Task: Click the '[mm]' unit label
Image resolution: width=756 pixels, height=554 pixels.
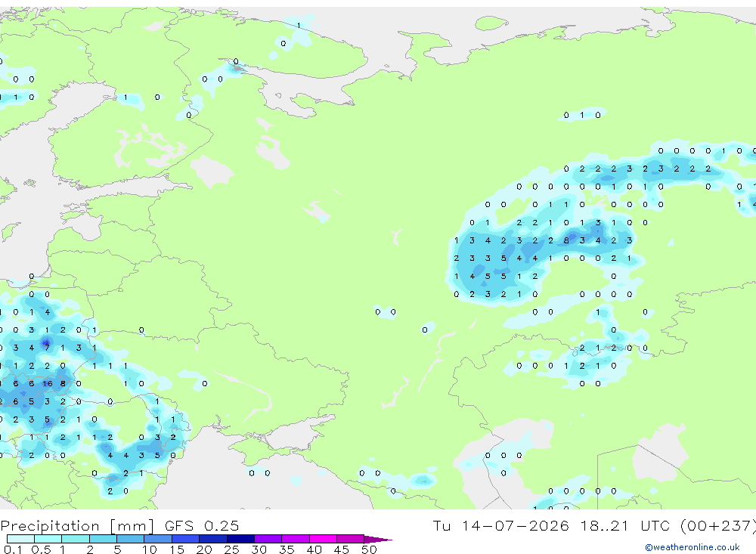Action: tap(132, 526)
